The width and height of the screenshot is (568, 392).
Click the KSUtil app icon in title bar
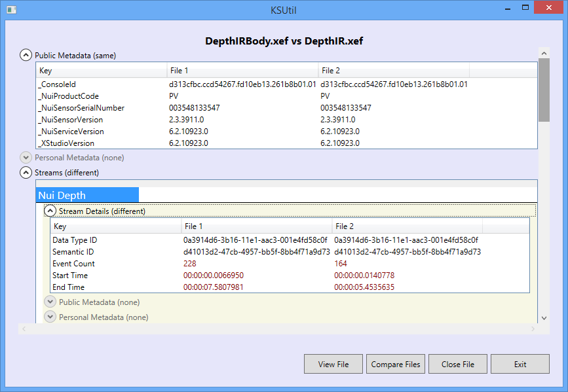coord(11,9)
